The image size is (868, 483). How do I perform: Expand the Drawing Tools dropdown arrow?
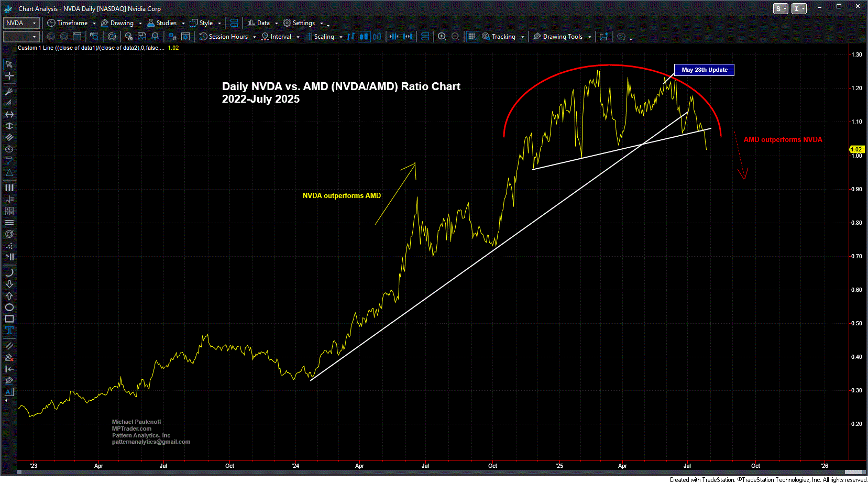click(589, 37)
